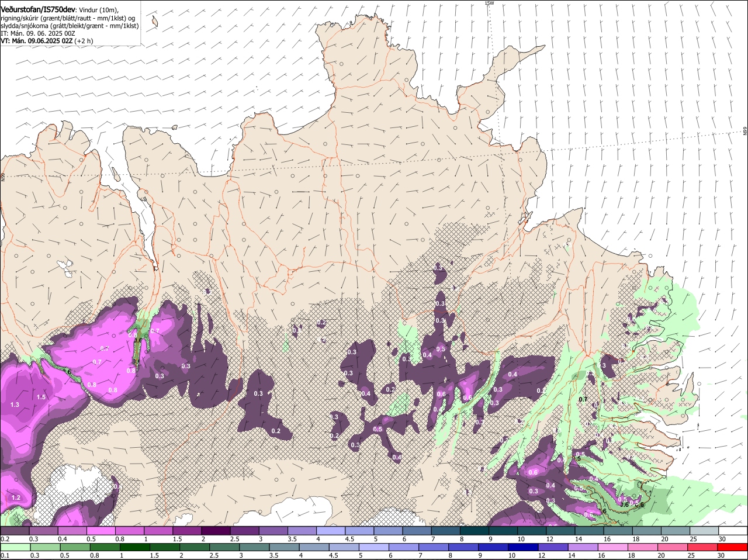This screenshot has height=560, width=748.
Task: Click the 1.2 precipitation value on the map
Action: pos(16,497)
